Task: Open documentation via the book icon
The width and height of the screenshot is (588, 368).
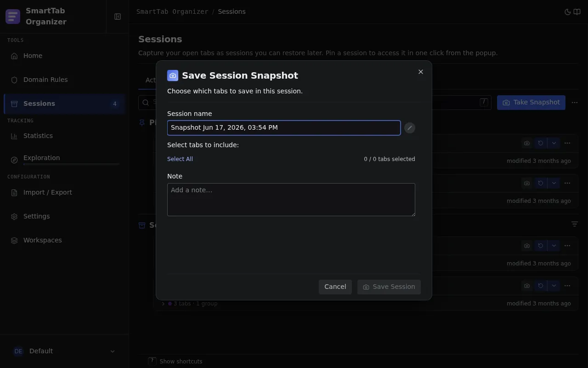Action: pos(577,12)
